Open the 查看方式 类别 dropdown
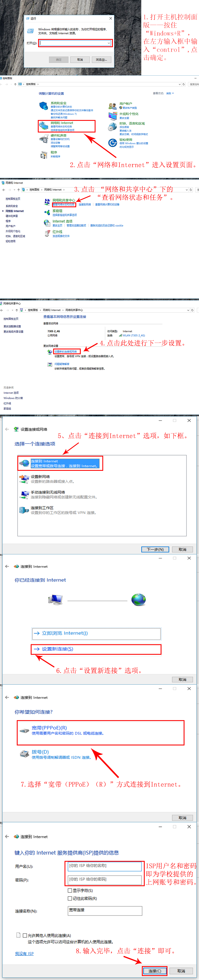The image size is (199, 980). 170,93
